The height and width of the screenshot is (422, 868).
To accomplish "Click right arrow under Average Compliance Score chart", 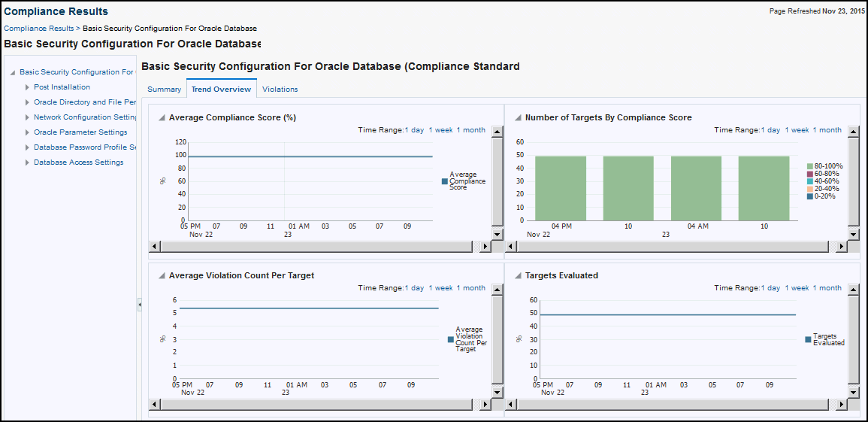I will coord(485,247).
